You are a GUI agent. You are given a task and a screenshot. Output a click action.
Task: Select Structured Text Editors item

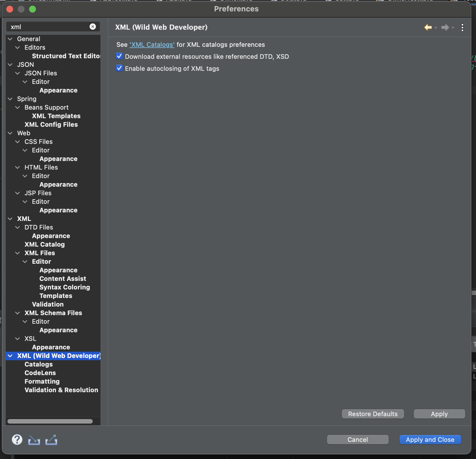(x=66, y=56)
